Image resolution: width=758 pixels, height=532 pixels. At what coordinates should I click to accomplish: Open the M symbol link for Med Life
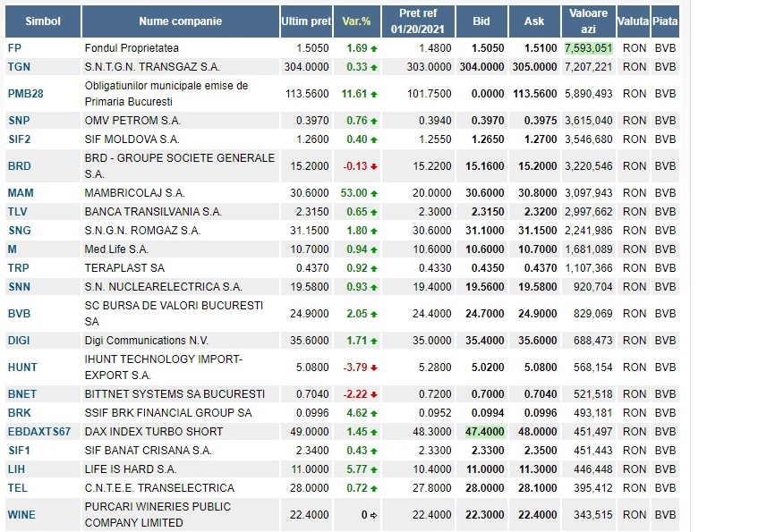tap(13, 249)
